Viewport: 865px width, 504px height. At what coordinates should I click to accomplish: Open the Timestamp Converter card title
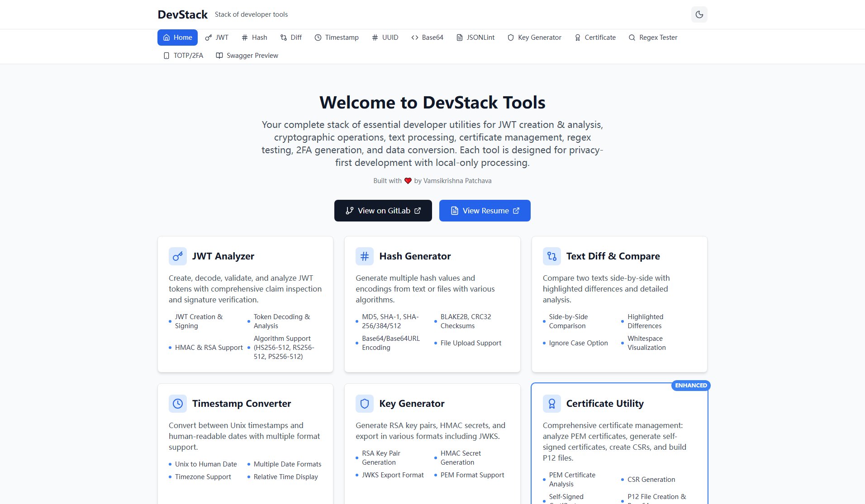pyautogui.click(x=242, y=404)
